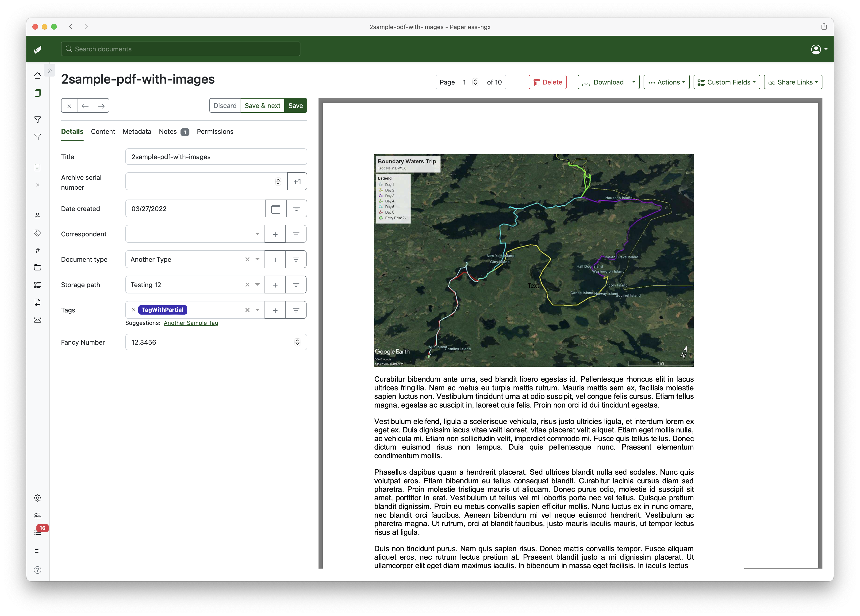Click the Save & next button
The height and width of the screenshot is (616, 860).
click(262, 106)
